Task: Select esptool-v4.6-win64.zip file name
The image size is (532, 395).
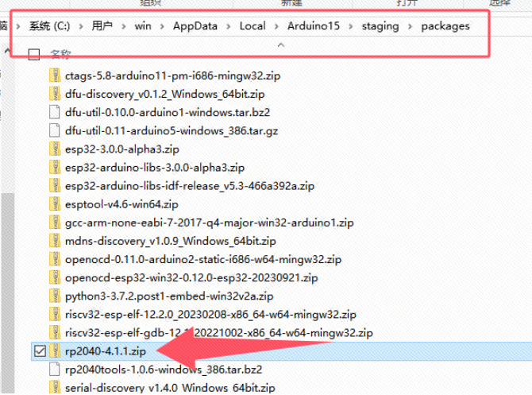Action: (121, 203)
